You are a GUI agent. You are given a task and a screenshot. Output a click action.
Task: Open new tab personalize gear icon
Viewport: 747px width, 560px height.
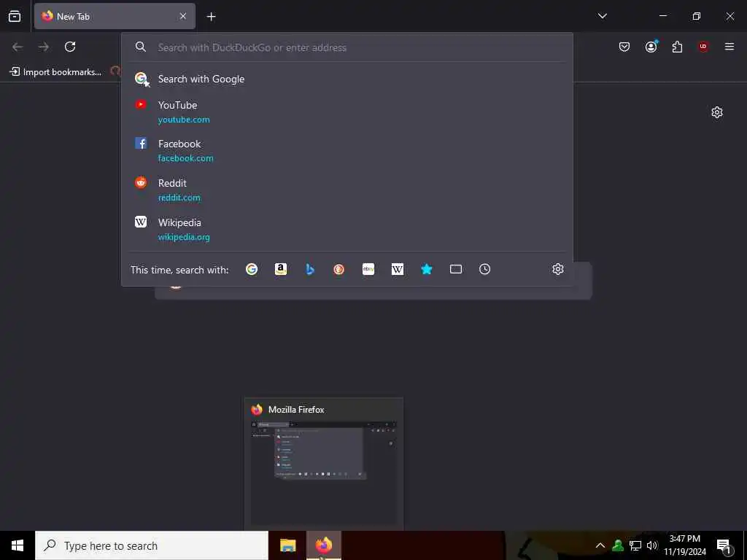717,112
